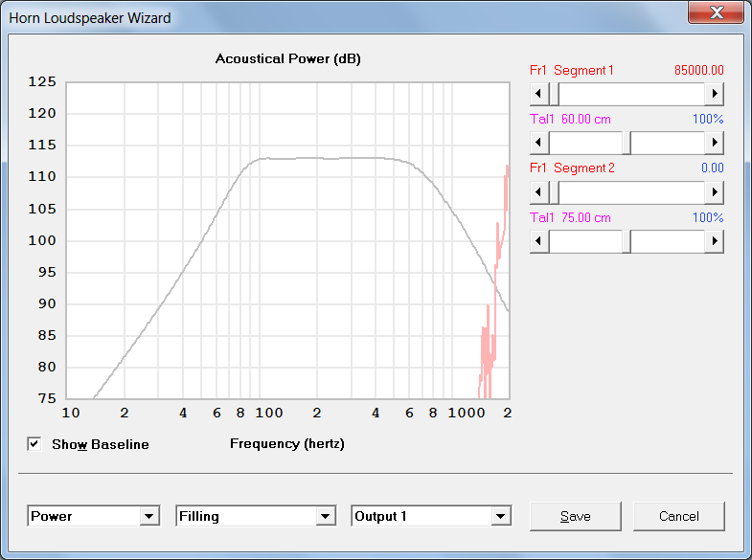Click the Cancel button
752x560 pixels.
click(678, 516)
